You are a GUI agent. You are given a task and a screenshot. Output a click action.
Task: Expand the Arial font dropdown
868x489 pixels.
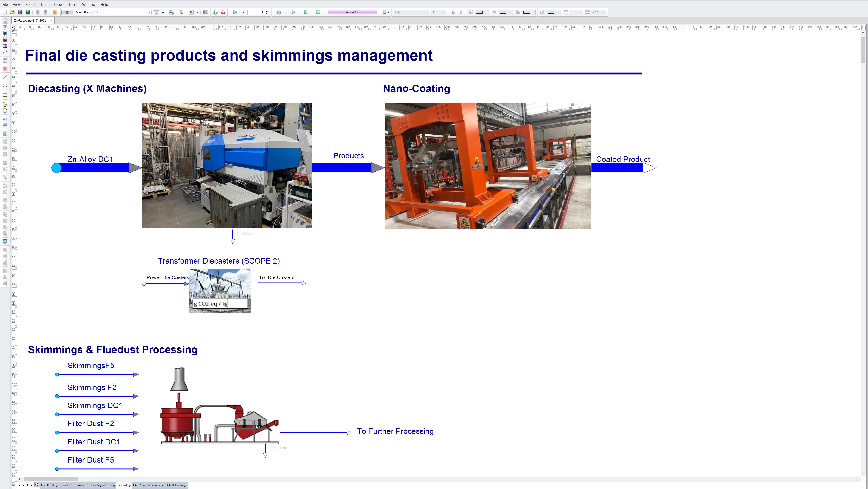coord(426,13)
